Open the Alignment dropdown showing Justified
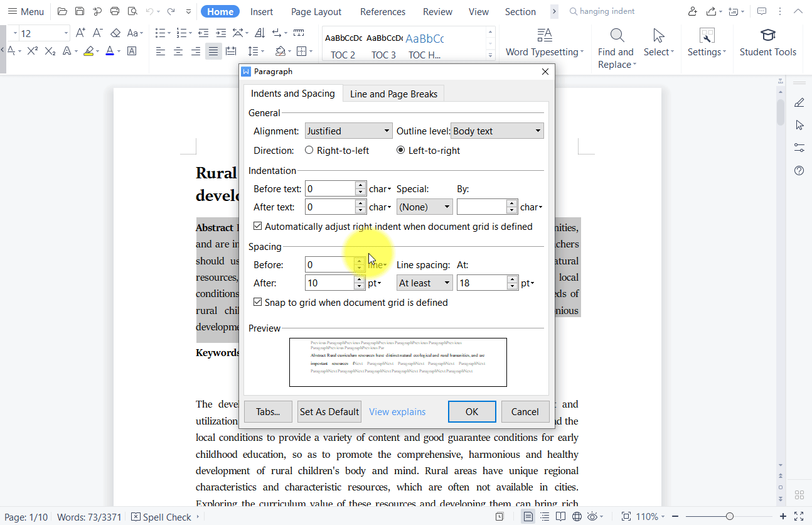Screen dimensions: 812x525 [x=349, y=131]
